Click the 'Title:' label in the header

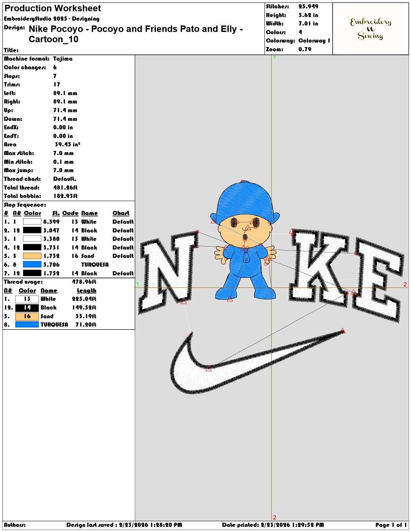11,50
